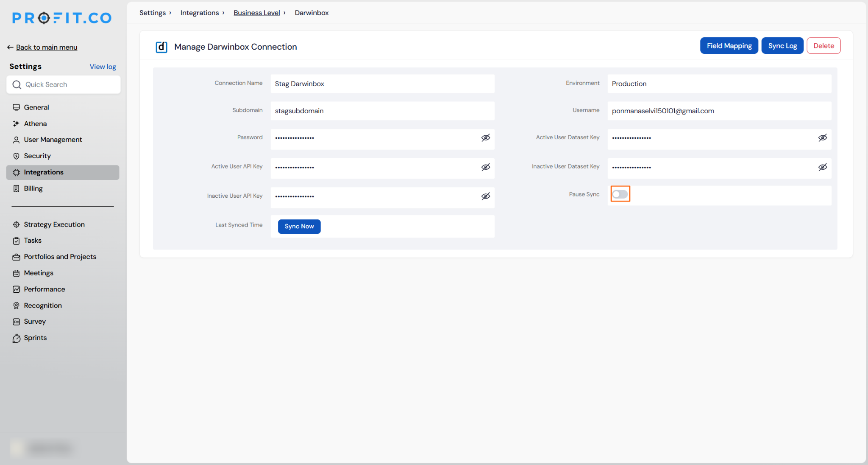Go to Settings breadcrumb

pos(153,13)
